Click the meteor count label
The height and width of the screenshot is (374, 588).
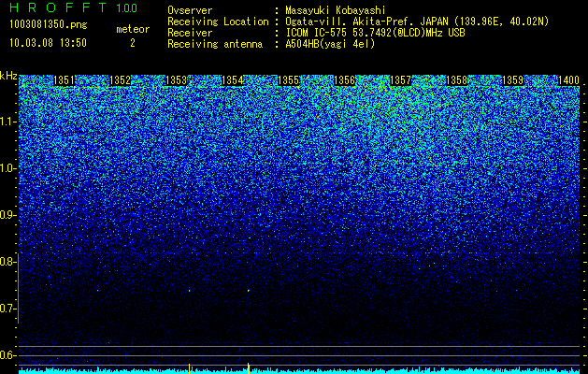[133, 29]
